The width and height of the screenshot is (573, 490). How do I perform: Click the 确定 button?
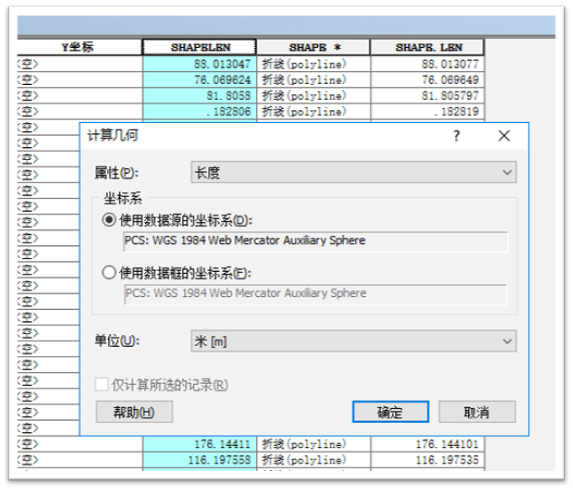click(x=390, y=412)
